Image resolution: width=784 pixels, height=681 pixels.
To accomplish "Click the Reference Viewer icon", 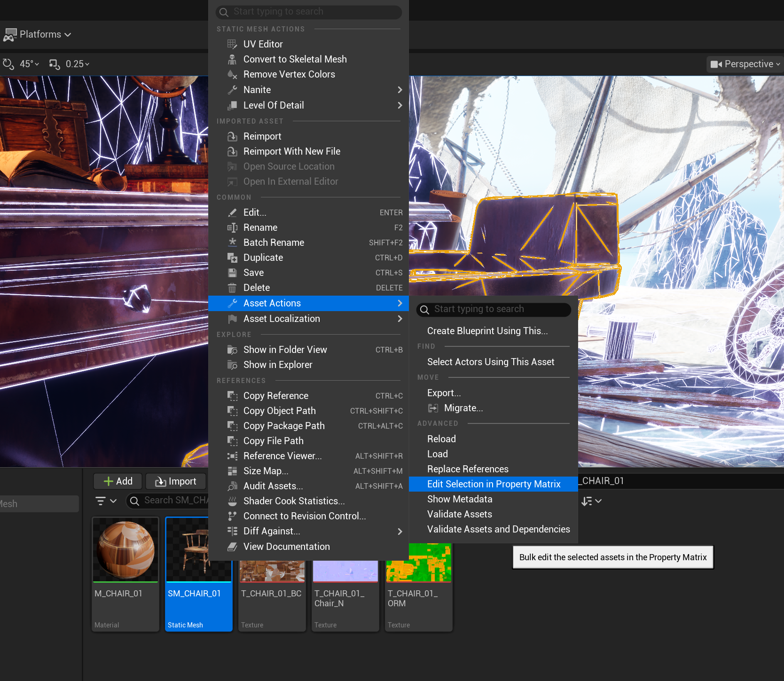I will (232, 456).
